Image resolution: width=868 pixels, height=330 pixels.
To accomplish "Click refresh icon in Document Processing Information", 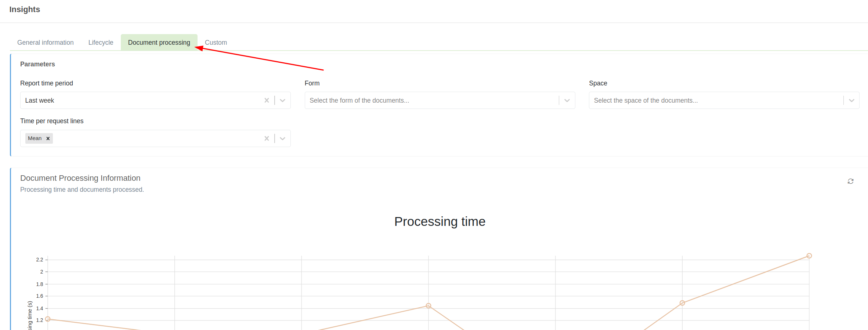I will tap(850, 181).
